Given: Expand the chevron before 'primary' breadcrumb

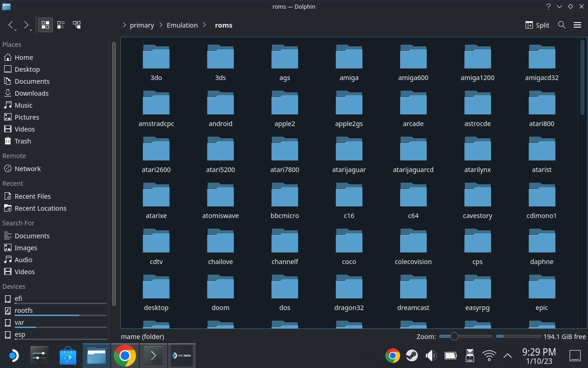Looking at the screenshot, I should pyautogui.click(x=124, y=25).
